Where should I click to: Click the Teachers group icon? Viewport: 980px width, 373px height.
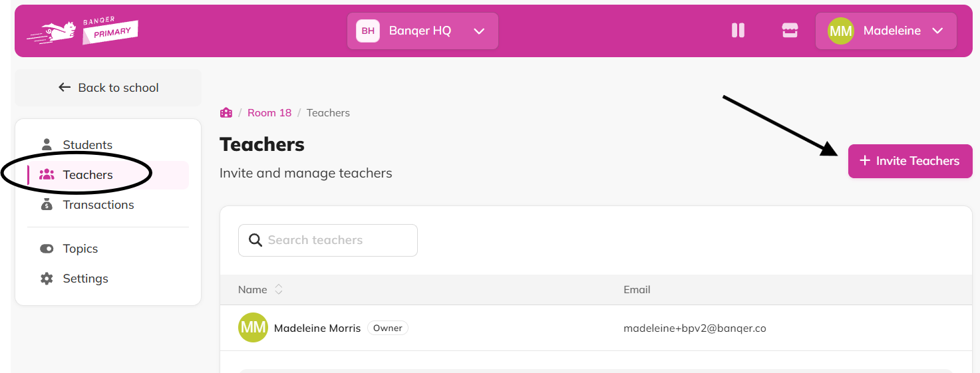pyautogui.click(x=47, y=175)
